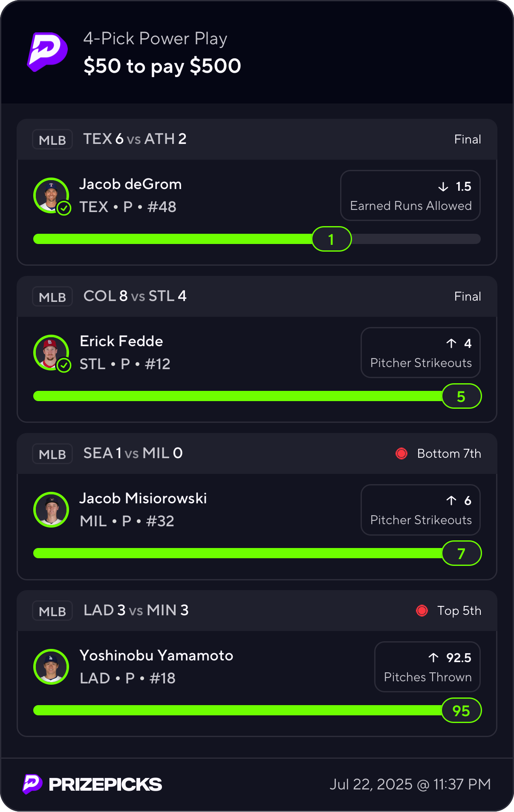Click Jacob deGrom's player avatar

(x=51, y=195)
